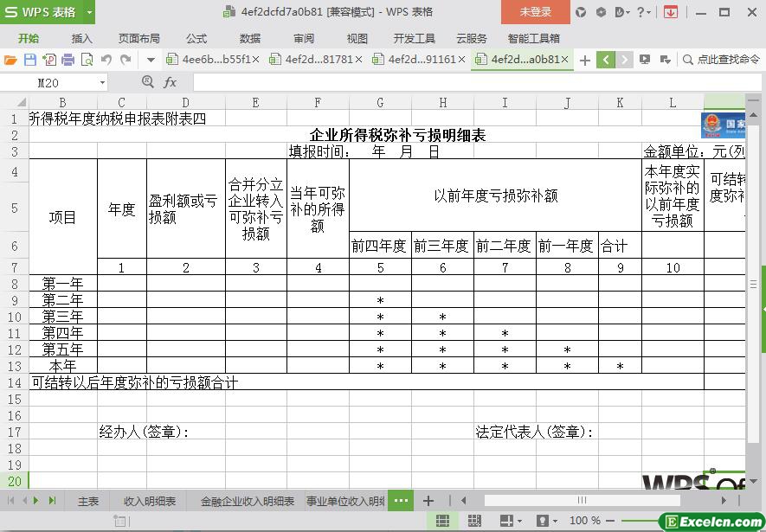
Task: Click the more sheets ellipsis button
Action: [x=400, y=501]
